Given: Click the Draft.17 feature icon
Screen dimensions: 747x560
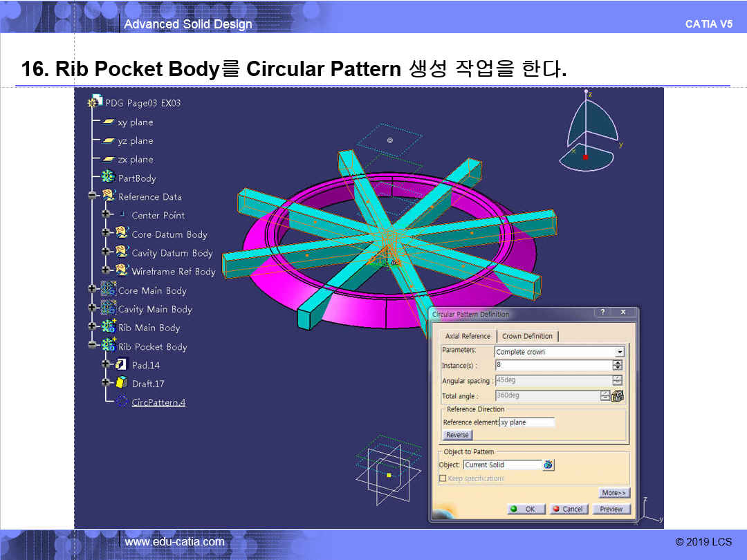Looking at the screenshot, I should [121, 383].
